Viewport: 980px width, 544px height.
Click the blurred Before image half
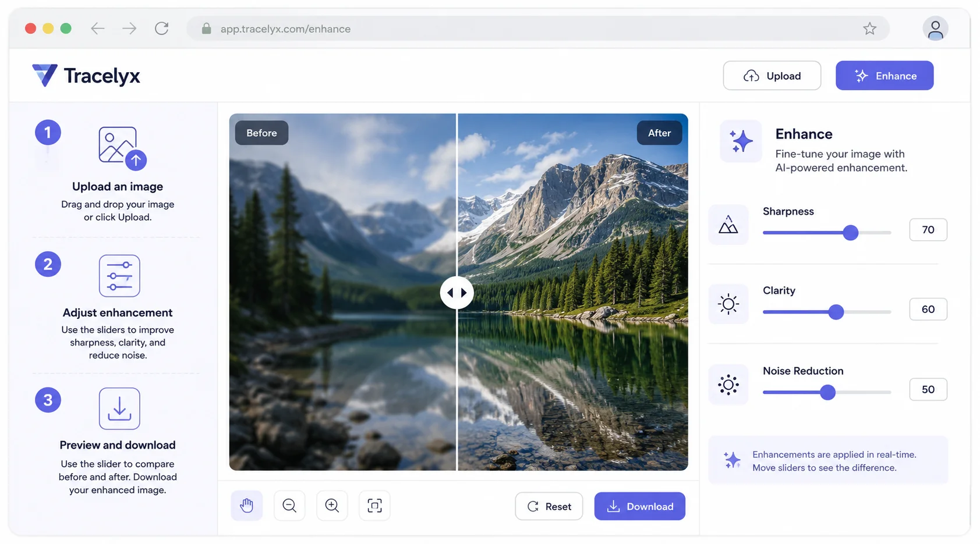(342, 292)
